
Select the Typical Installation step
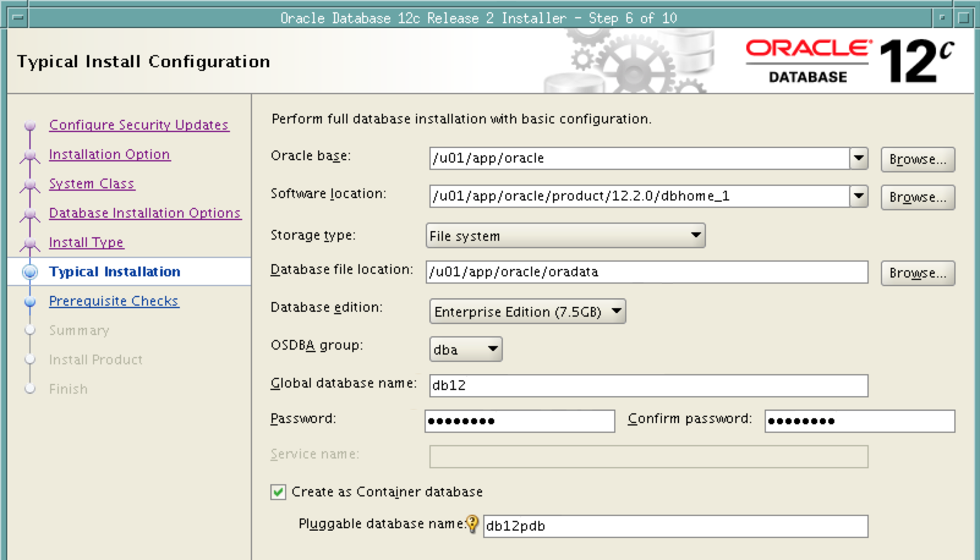click(x=114, y=271)
